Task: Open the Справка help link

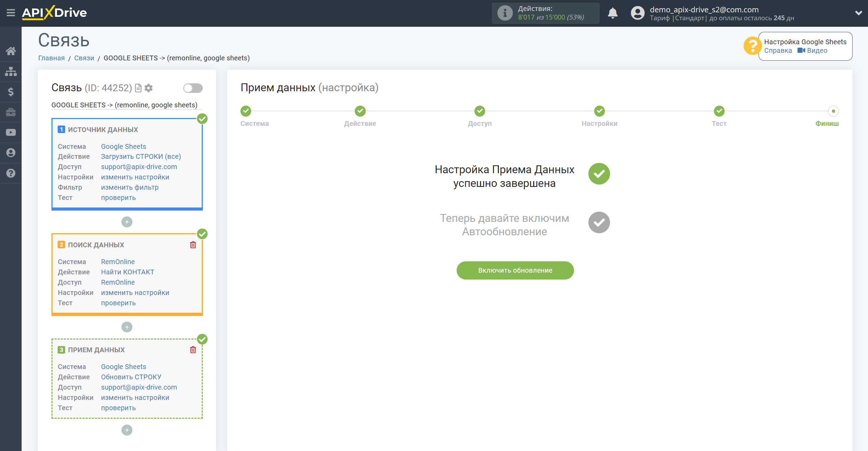Action: 778,50
